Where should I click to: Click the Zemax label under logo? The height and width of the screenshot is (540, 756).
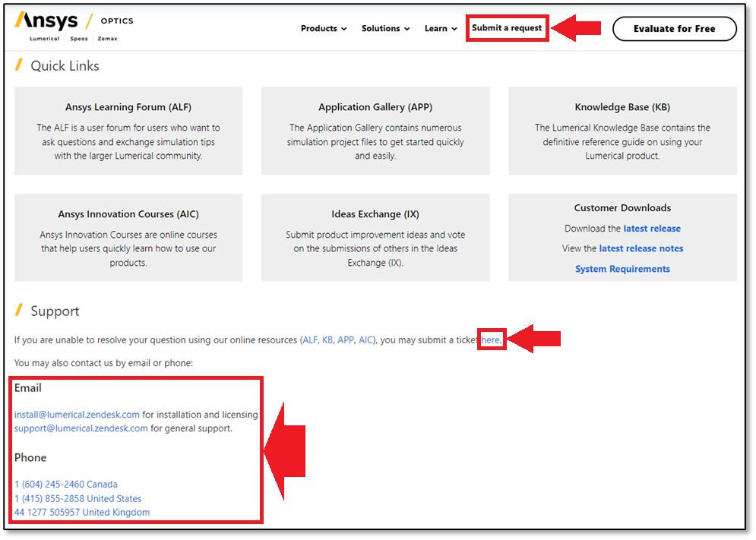pos(108,39)
